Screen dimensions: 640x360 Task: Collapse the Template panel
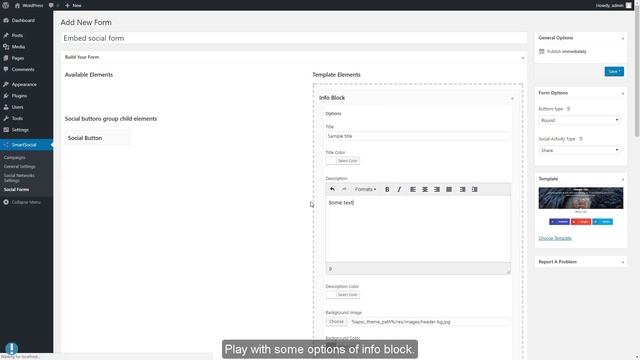pyautogui.click(x=623, y=180)
